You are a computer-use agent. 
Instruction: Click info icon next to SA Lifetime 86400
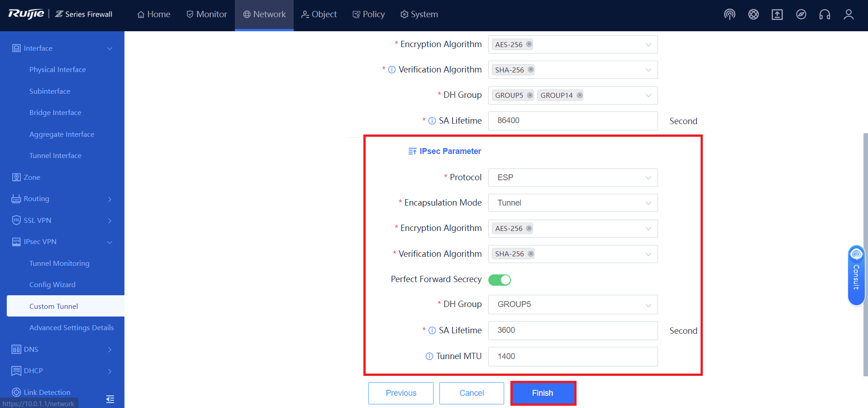pyautogui.click(x=432, y=121)
